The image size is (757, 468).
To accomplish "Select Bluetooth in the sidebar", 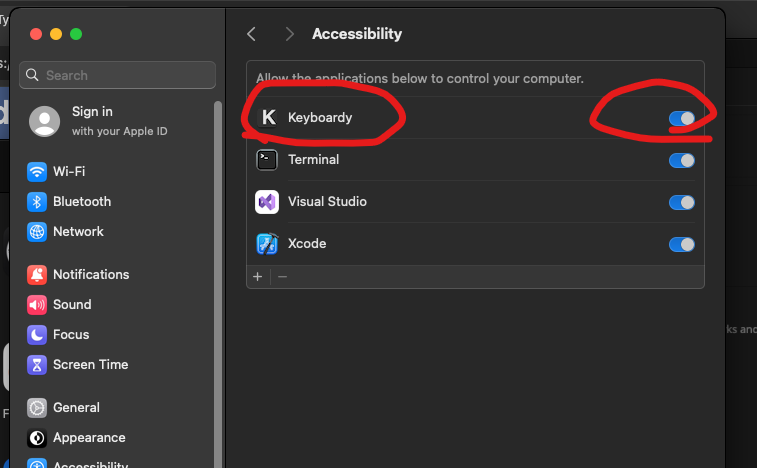I will (x=82, y=201).
